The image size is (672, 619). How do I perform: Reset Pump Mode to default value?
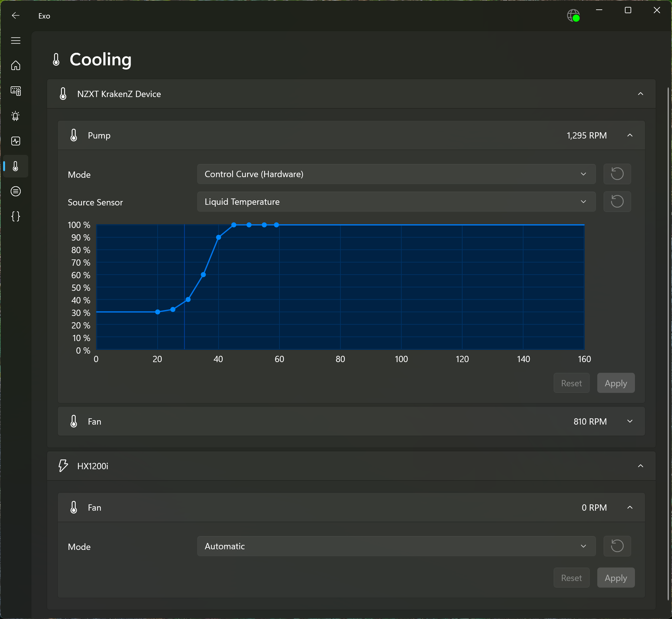617,174
